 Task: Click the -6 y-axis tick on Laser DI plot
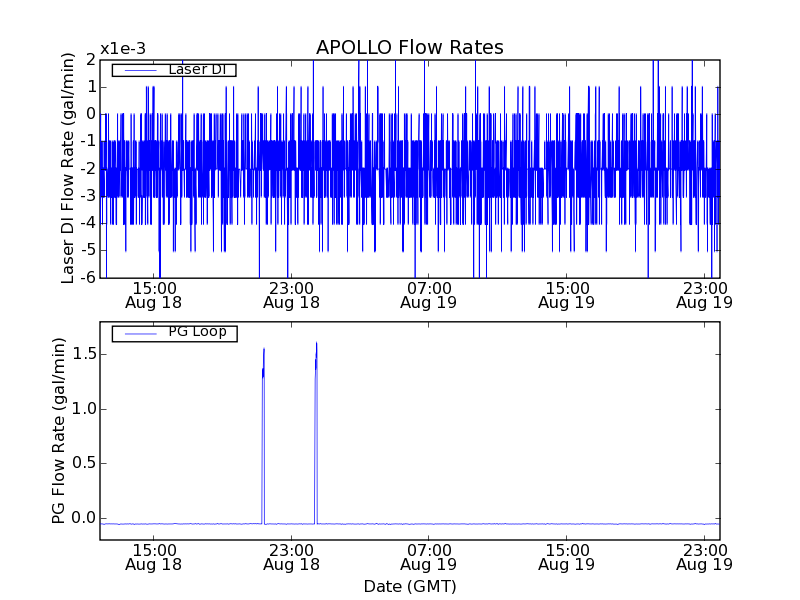[x=89, y=277]
